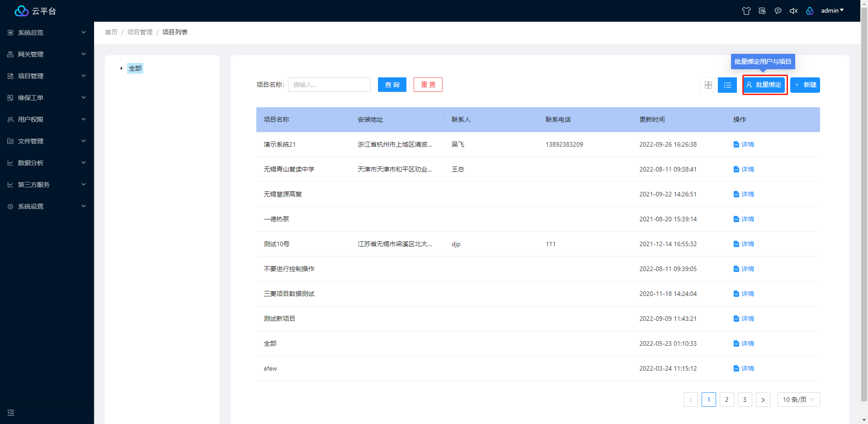Open 详情 for the 全部 project row

coord(744,343)
